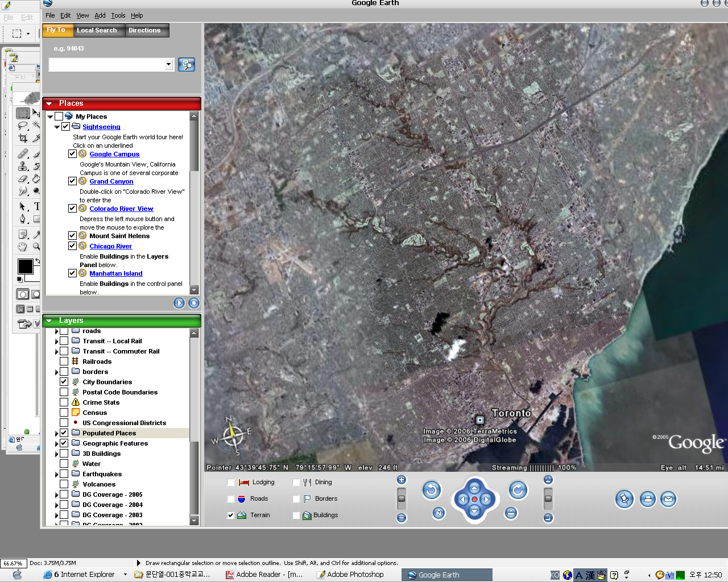Viewport: 728px width, 582px height.
Task: Stop the Places tour
Action: pos(193,303)
